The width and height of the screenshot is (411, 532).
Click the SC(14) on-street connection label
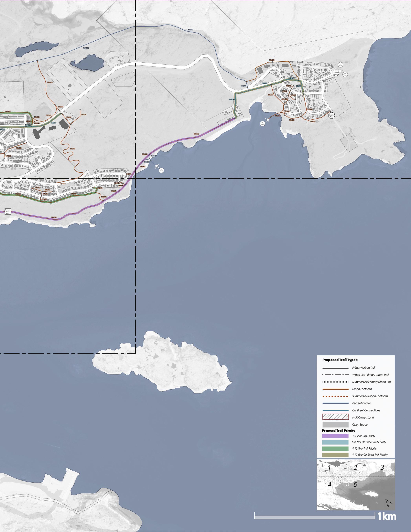[232, 99]
